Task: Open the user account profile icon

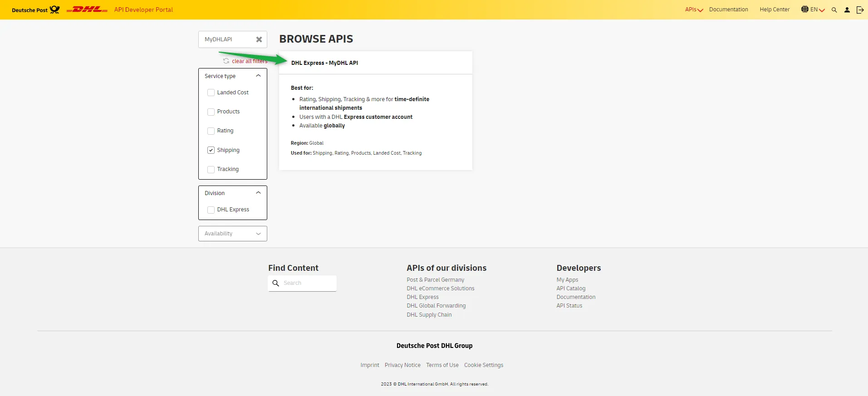Action: tap(847, 10)
